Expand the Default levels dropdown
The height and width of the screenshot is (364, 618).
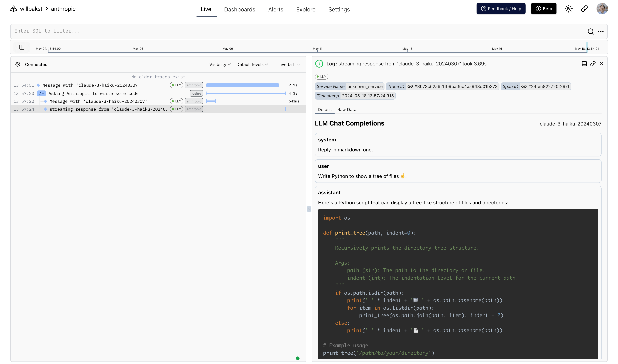(252, 65)
